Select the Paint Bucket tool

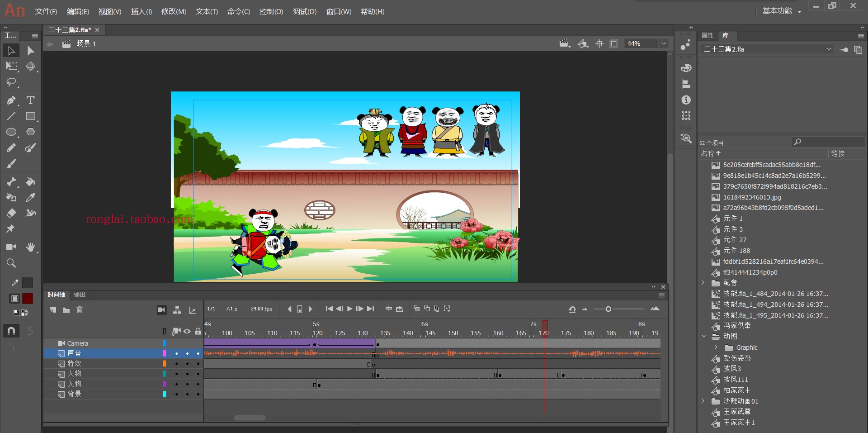pyautogui.click(x=30, y=182)
